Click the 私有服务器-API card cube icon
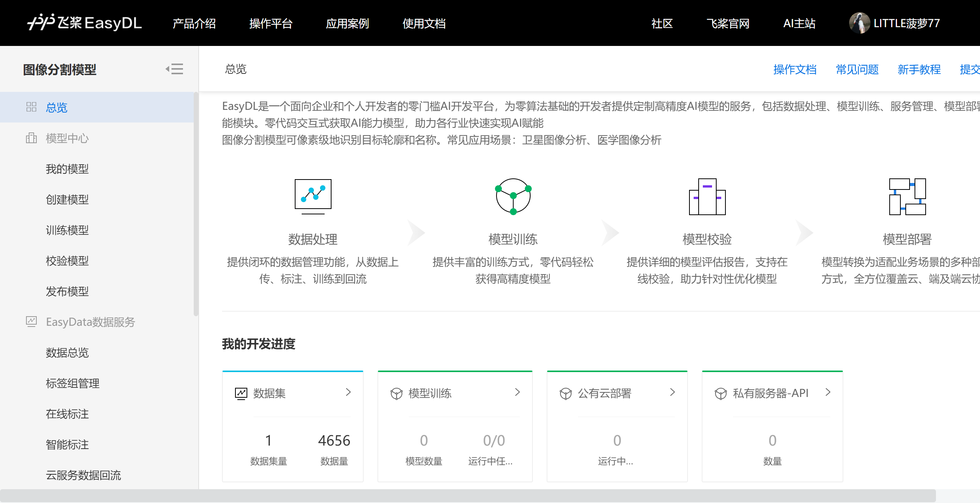 (720, 393)
